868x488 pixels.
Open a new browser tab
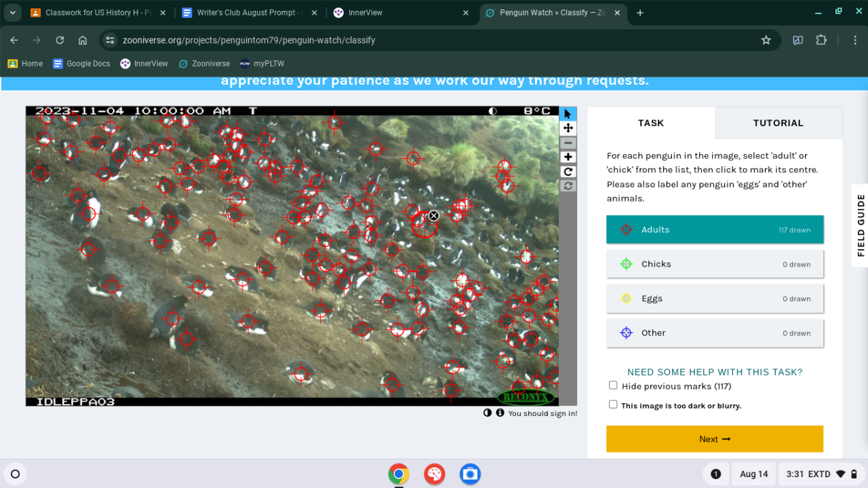pyautogui.click(x=640, y=13)
